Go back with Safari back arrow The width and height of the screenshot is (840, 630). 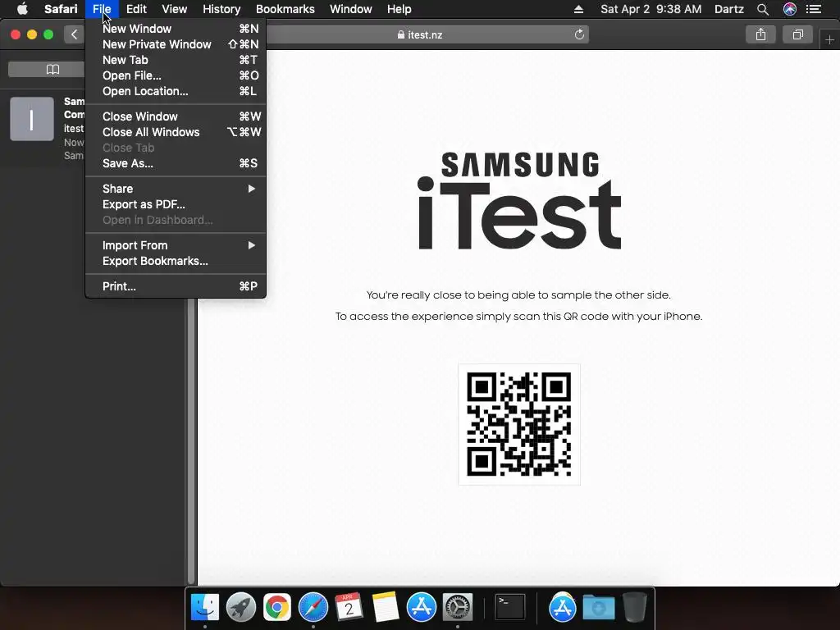point(74,34)
